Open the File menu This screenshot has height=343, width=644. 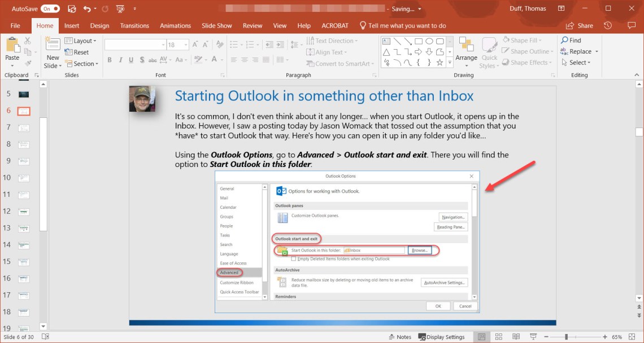(15, 25)
